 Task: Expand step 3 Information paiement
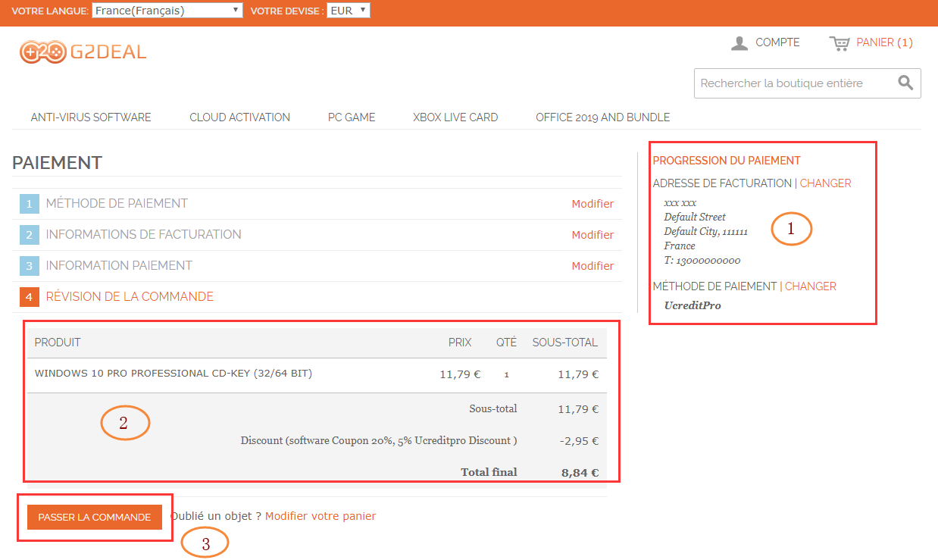(x=317, y=266)
